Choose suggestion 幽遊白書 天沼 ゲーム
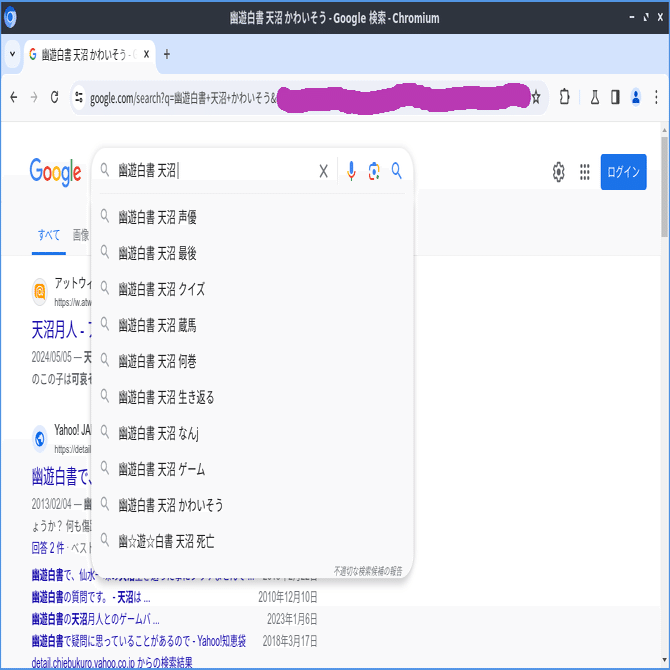The width and height of the screenshot is (670, 670). (252, 469)
